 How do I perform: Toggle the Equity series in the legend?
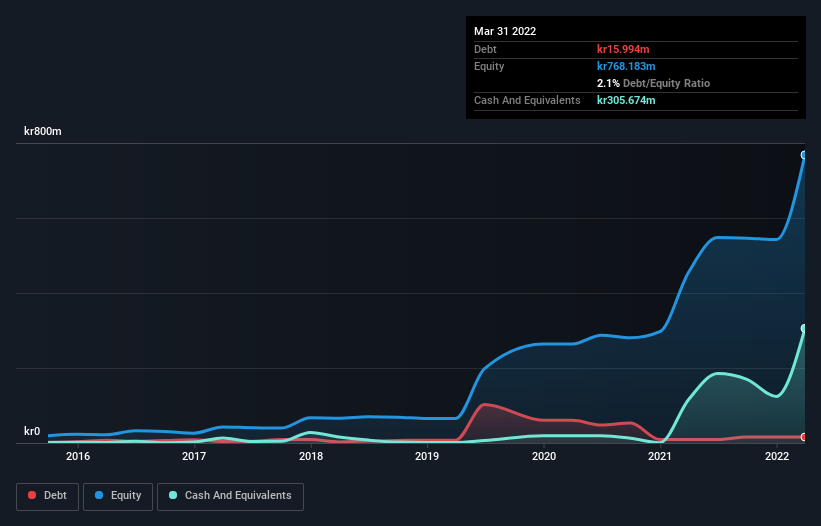point(118,496)
